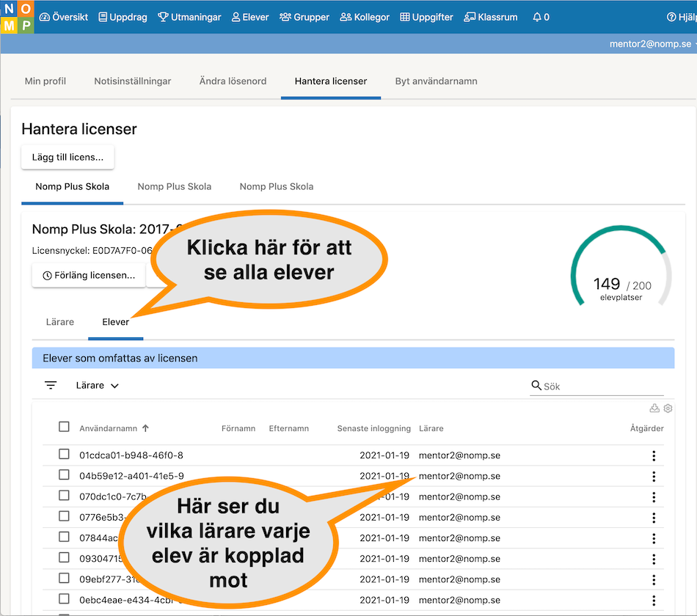
Task: Open Kollegor in top navigation
Action: pos(365,18)
